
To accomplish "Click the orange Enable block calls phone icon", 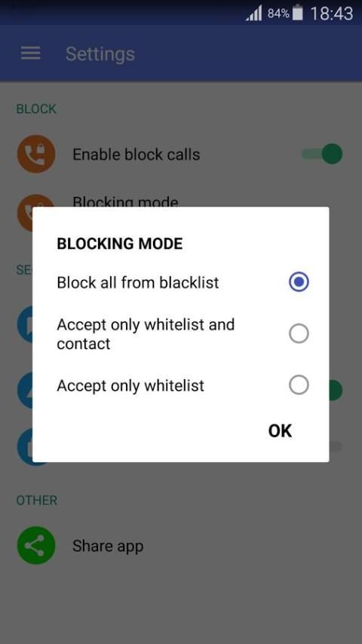I will pos(36,154).
